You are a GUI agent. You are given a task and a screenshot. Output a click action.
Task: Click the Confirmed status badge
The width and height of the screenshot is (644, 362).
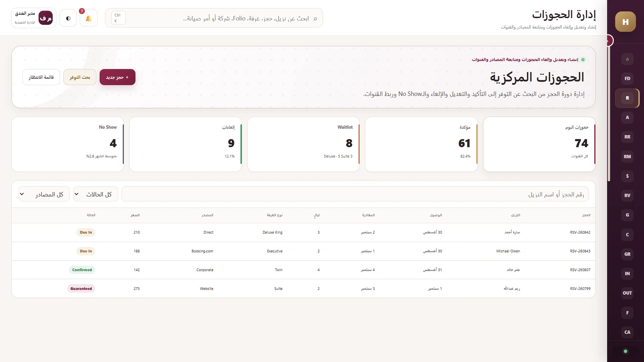click(x=82, y=270)
